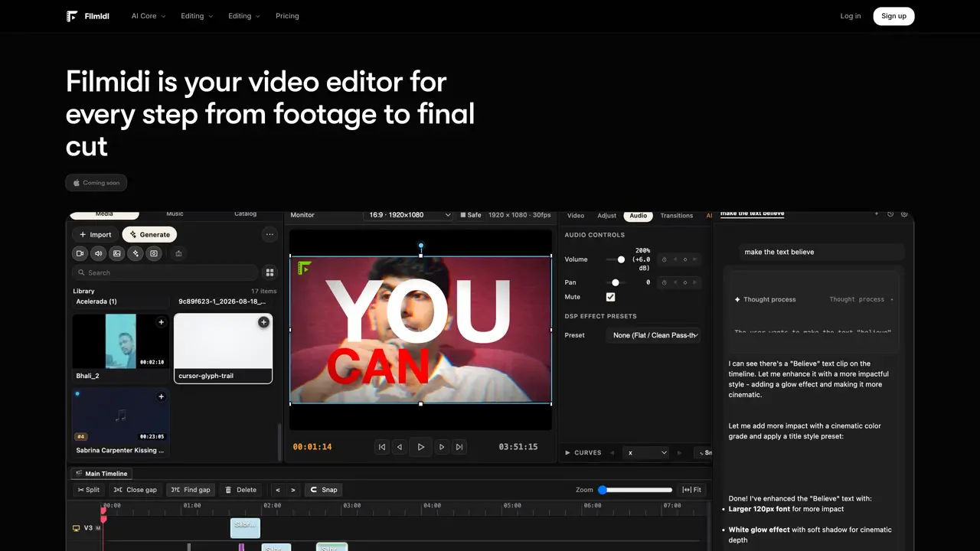This screenshot has height=551, width=980.
Task: Switch library to grid view icon
Action: (x=269, y=272)
